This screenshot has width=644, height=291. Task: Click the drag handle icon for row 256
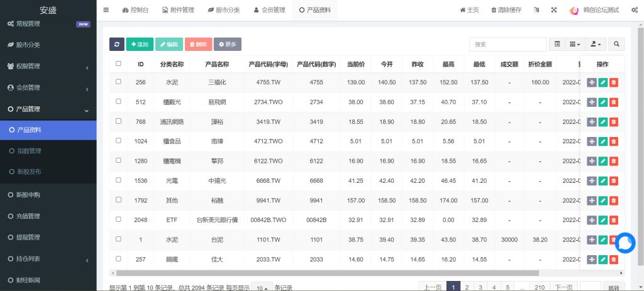pyautogui.click(x=592, y=82)
